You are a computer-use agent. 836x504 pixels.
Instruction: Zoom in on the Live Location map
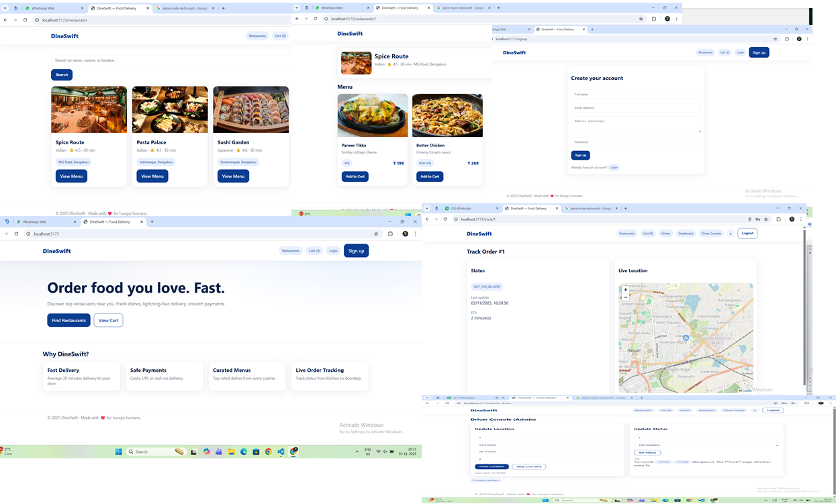click(x=625, y=290)
